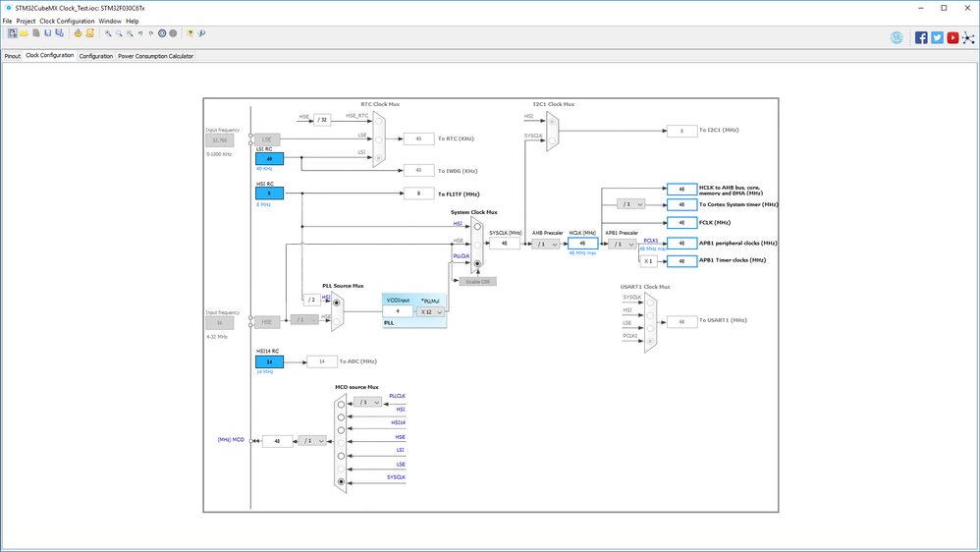The height and width of the screenshot is (552, 980).
Task: Click the Enable CSS button
Action: point(478,282)
